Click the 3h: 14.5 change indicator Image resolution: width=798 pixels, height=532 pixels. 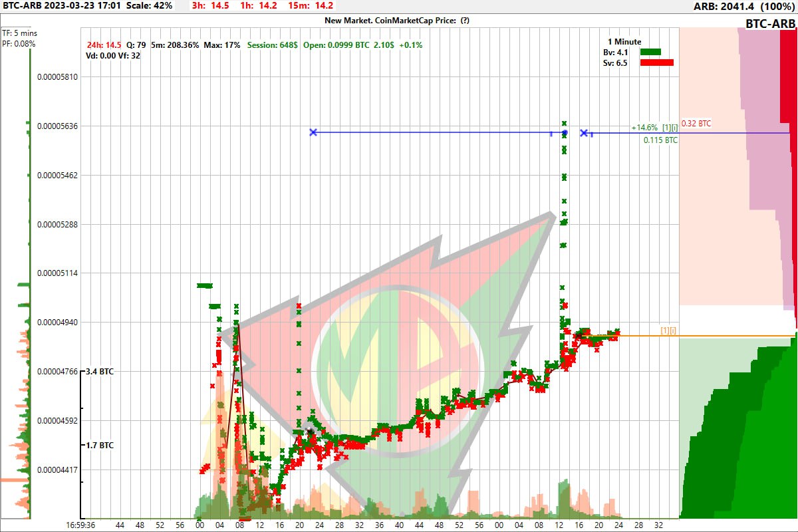tap(211, 5)
